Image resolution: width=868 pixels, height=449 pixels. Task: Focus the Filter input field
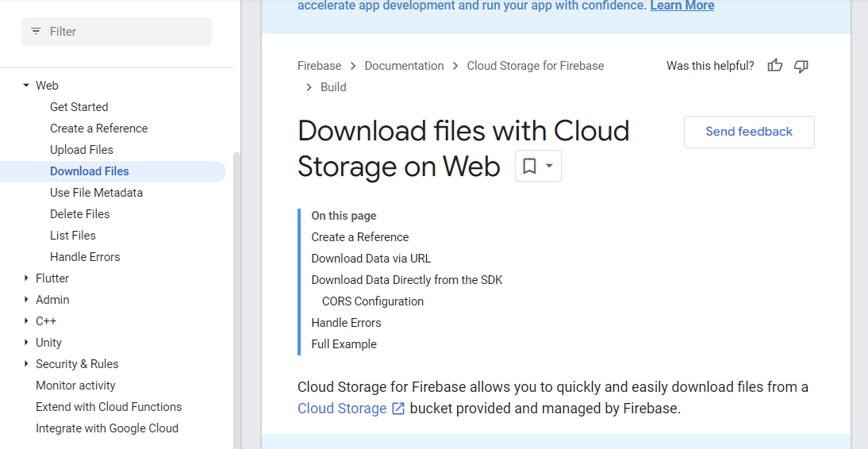point(117,32)
